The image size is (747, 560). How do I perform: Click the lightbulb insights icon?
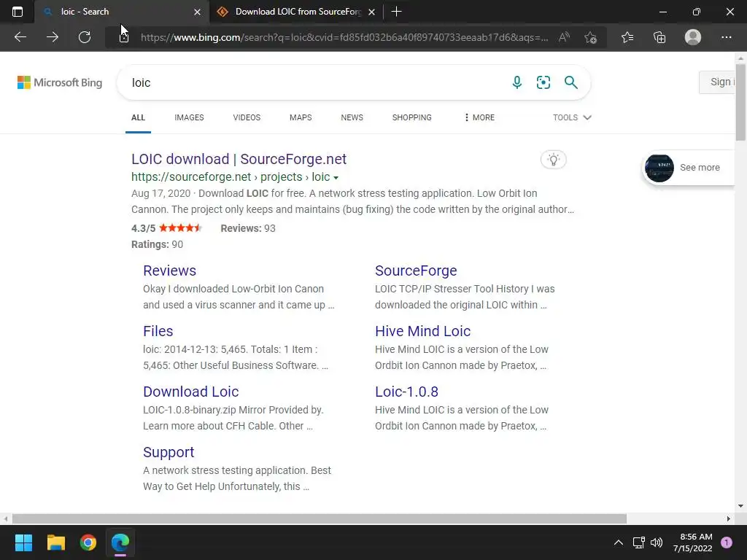(x=553, y=160)
